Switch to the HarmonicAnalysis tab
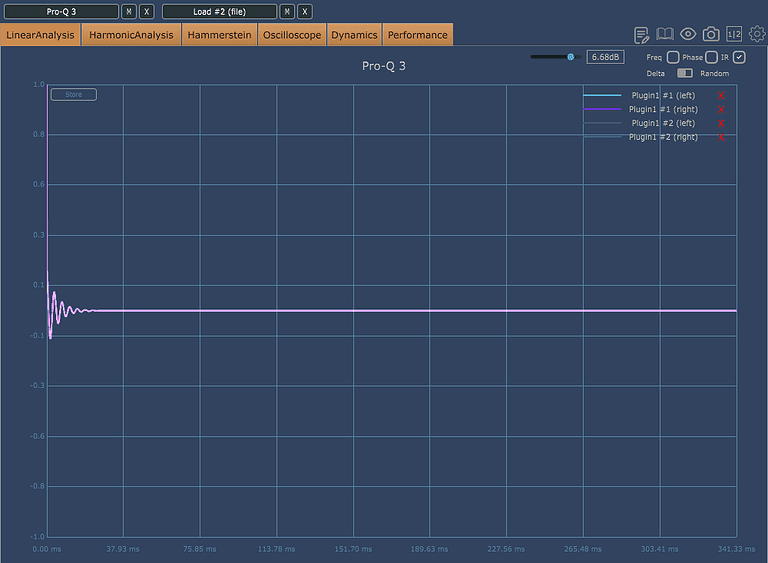This screenshot has width=768, height=563. click(131, 35)
